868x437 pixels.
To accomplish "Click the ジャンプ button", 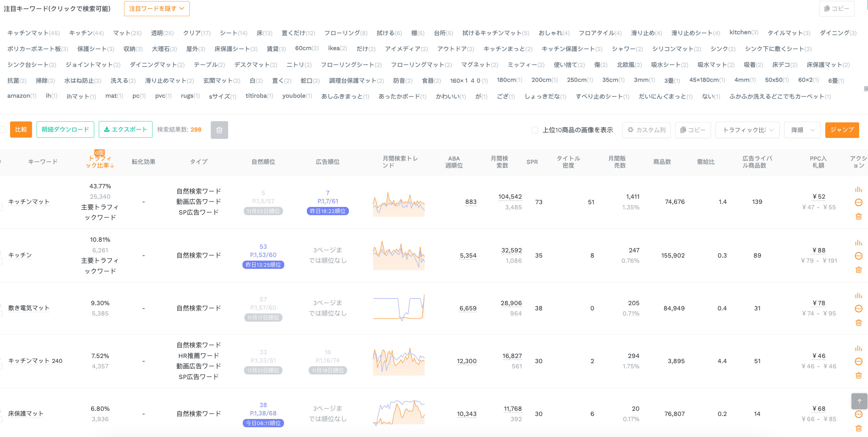I will point(842,130).
